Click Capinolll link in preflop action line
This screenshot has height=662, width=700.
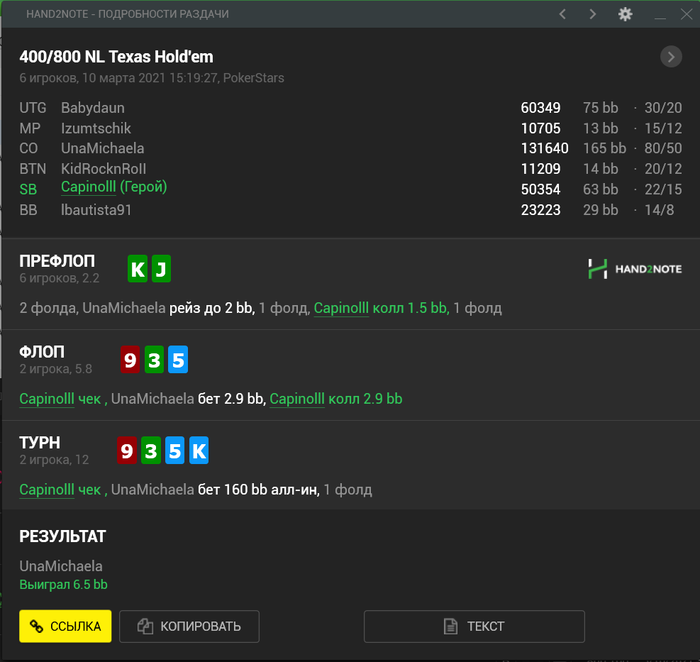tap(341, 308)
